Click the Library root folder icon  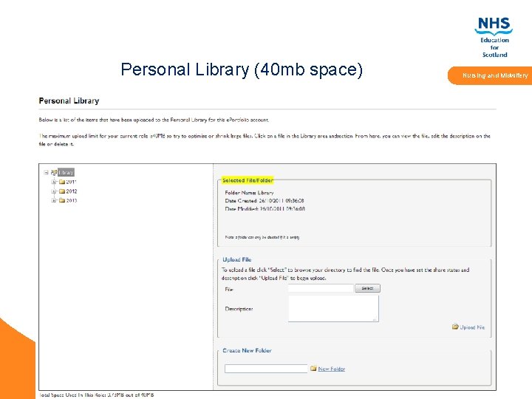[54, 172]
